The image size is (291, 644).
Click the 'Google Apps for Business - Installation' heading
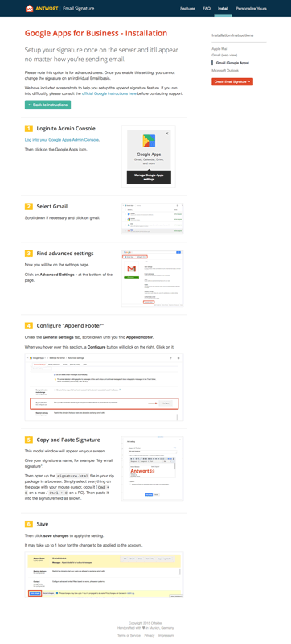click(96, 33)
